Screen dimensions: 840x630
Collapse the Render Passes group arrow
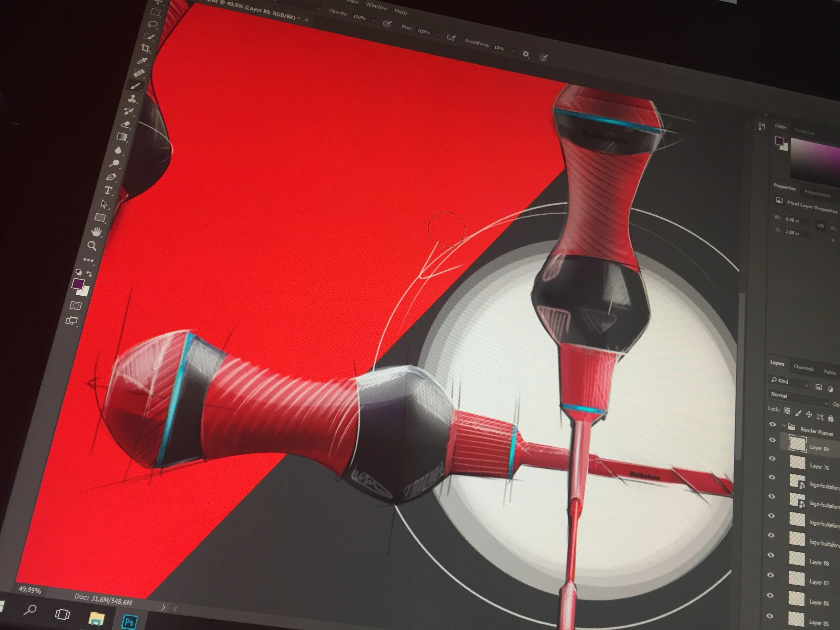click(784, 425)
